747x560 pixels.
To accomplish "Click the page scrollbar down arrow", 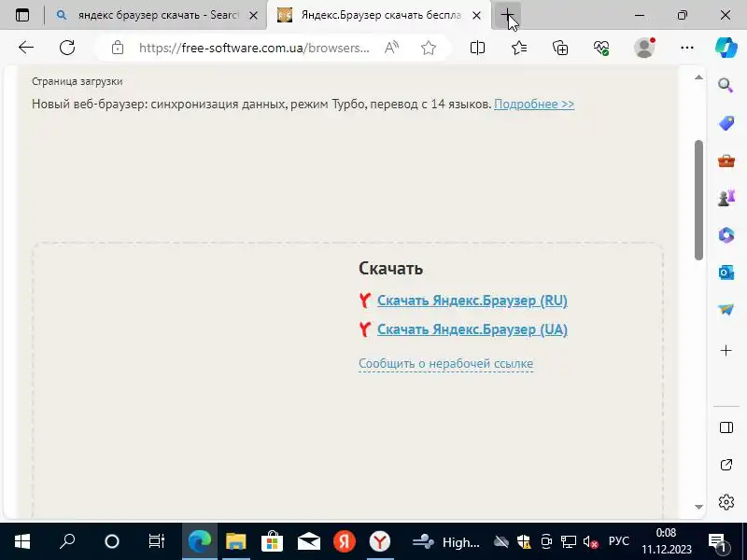I will [x=698, y=507].
